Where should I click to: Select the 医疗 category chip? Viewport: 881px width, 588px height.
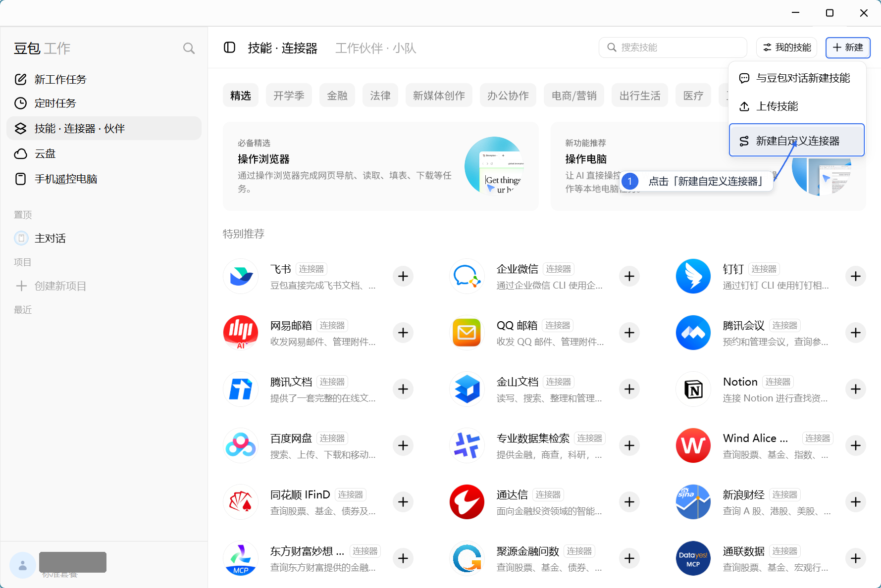693,95
